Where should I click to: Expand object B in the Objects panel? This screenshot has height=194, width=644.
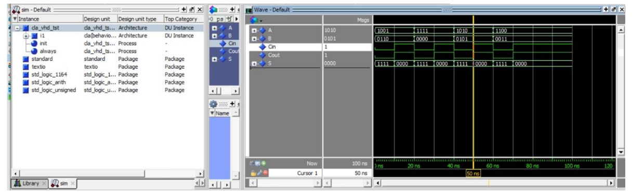pyautogui.click(x=215, y=36)
